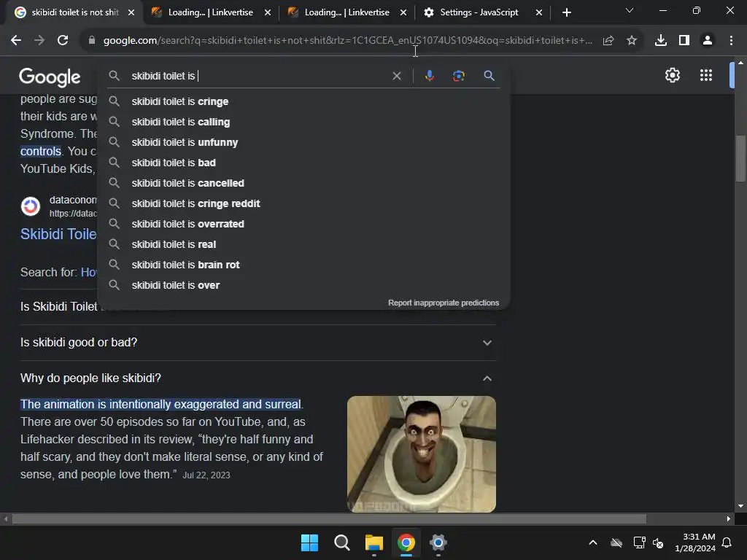
Task: Open File Explorer from taskbar
Action: (x=374, y=542)
